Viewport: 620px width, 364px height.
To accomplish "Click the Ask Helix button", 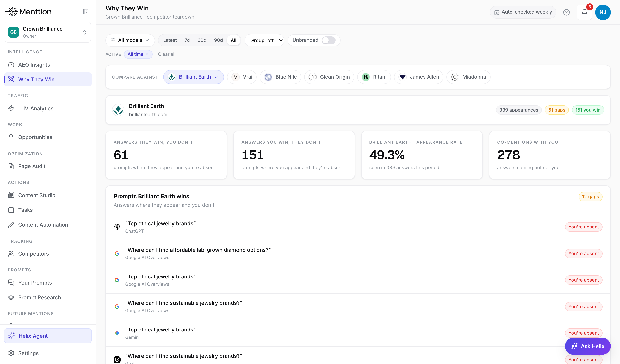I will click(587, 346).
